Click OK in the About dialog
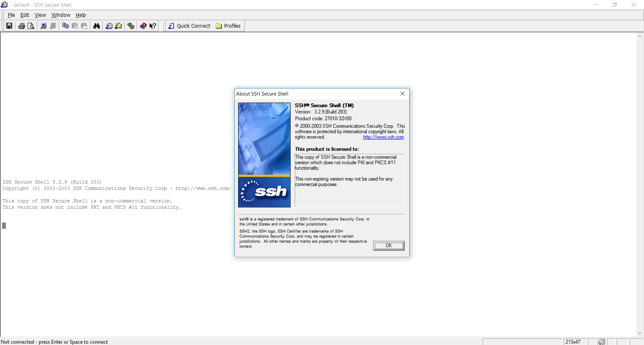 (x=389, y=245)
